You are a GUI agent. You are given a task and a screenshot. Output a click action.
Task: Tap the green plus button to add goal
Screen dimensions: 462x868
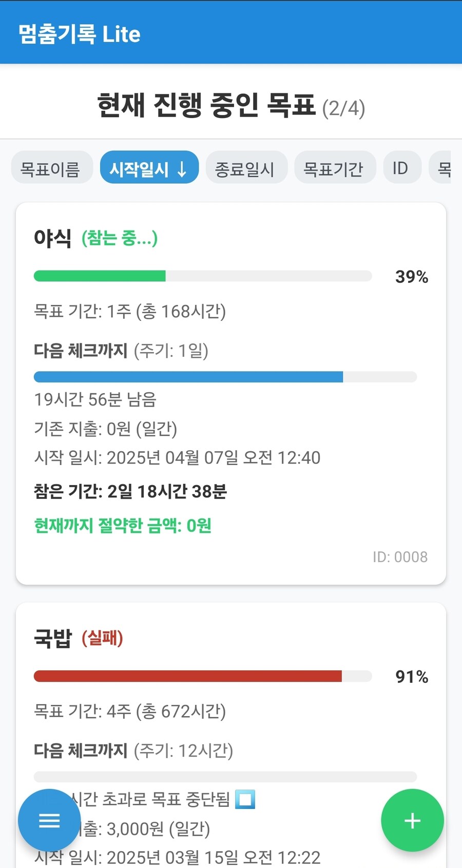point(412,820)
